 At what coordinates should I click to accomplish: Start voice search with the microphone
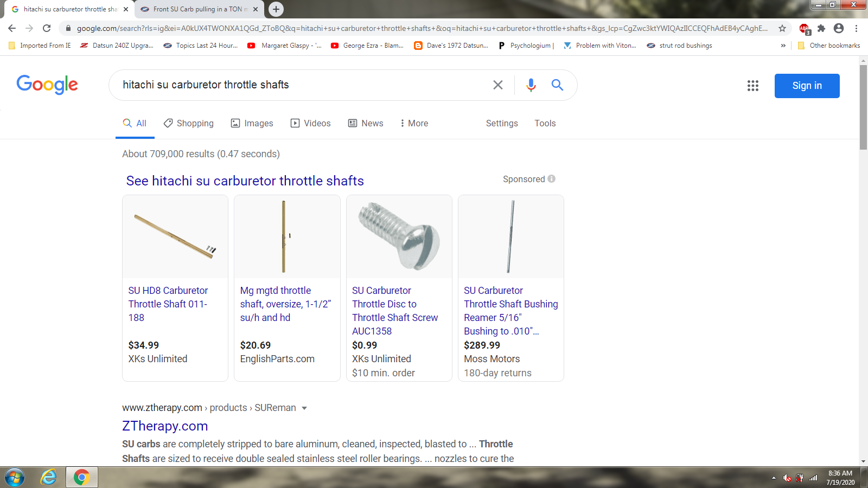pyautogui.click(x=531, y=85)
